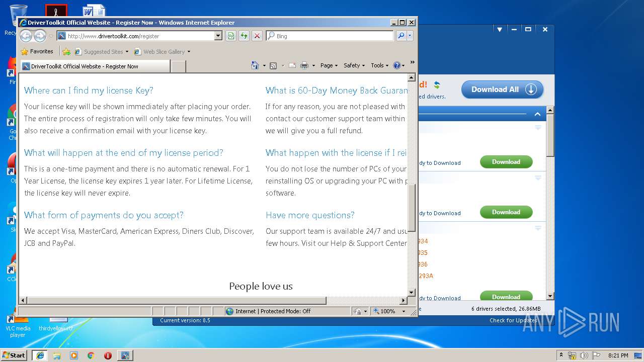Click the Action Center flag icon
Viewport: 644px width, 362px height.
[x=595, y=355]
